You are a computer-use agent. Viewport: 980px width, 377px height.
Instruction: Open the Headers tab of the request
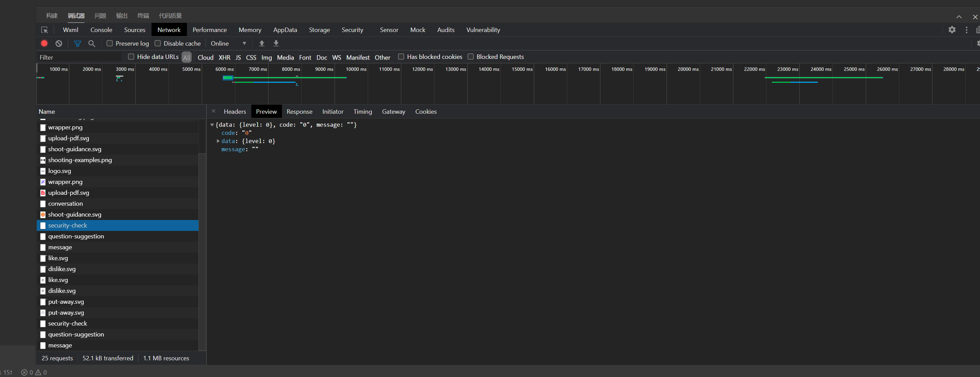[235, 111]
